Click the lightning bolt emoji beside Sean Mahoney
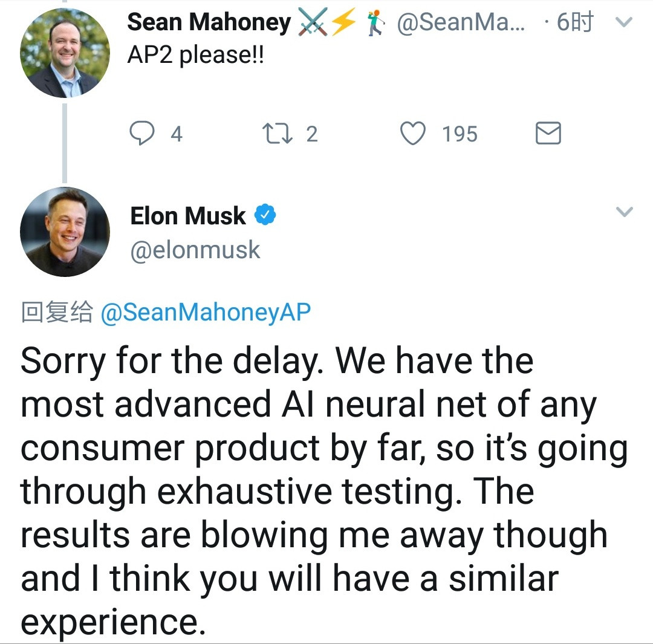Viewport: 653px width, 644px height. [345, 23]
